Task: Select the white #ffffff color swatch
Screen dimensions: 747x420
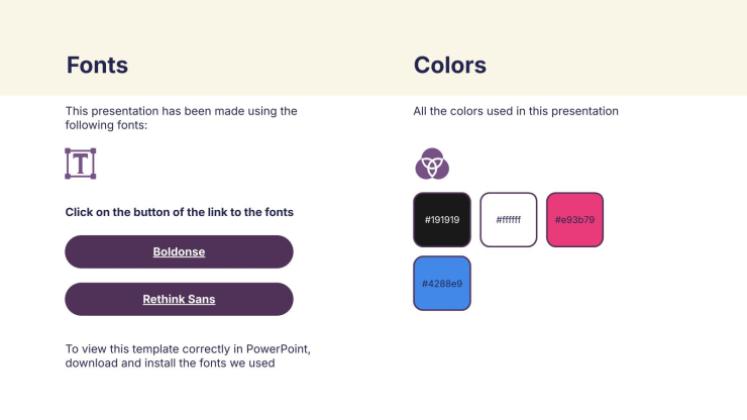Action: [508, 219]
